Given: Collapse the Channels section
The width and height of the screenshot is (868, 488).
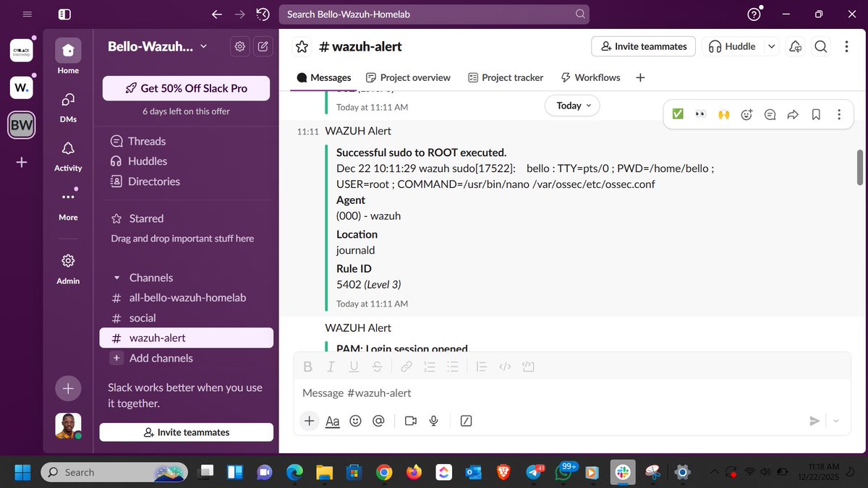Looking at the screenshot, I should pyautogui.click(x=117, y=278).
